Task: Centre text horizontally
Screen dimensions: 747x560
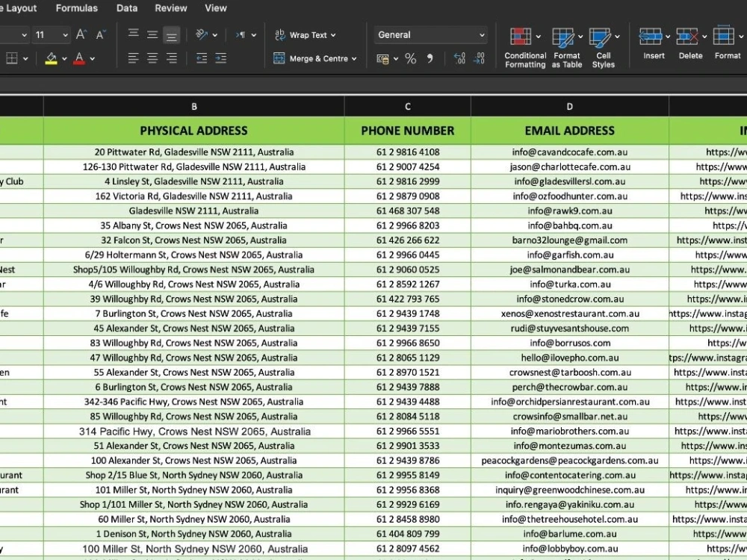Action: click(x=152, y=58)
